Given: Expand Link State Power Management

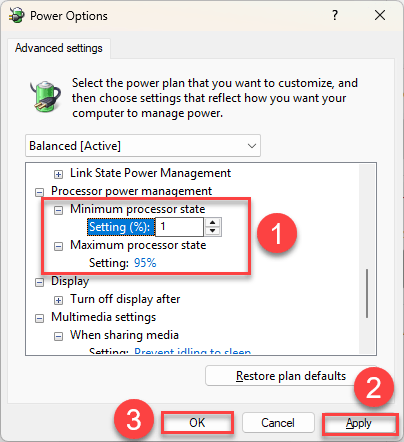Looking at the screenshot, I should (x=58, y=174).
